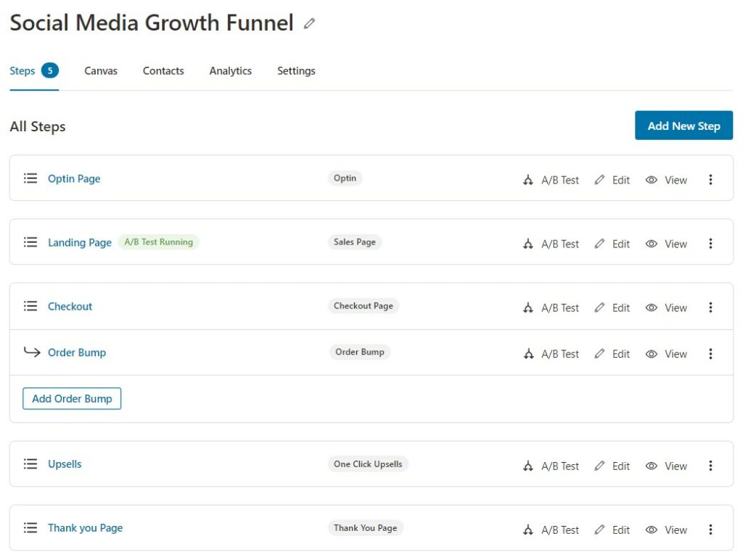Open more options menu for Upsells
Viewport: 743px width, 560px height.
[x=710, y=466]
